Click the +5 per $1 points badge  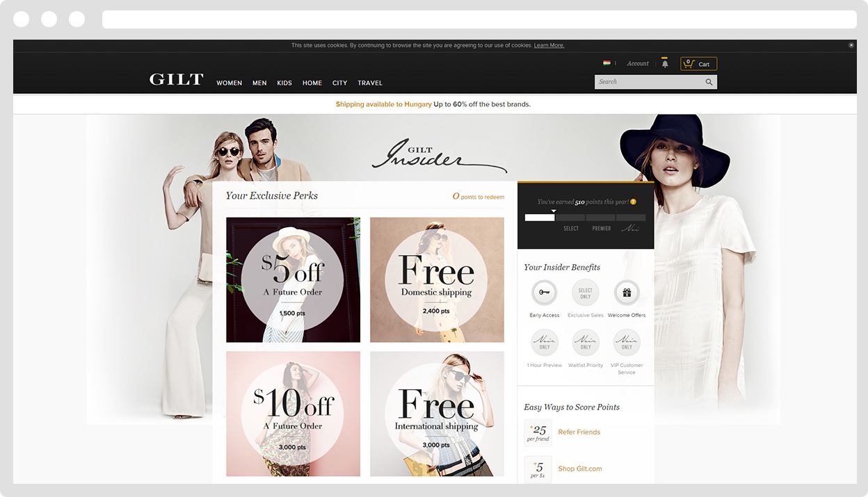pyautogui.click(x=538, y=469)
